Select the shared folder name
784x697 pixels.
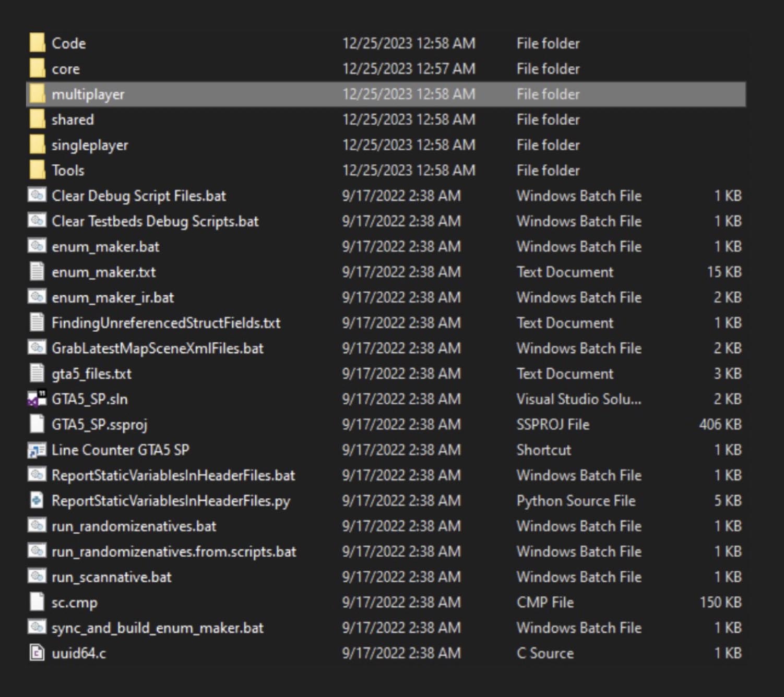[x=73, y=119]
